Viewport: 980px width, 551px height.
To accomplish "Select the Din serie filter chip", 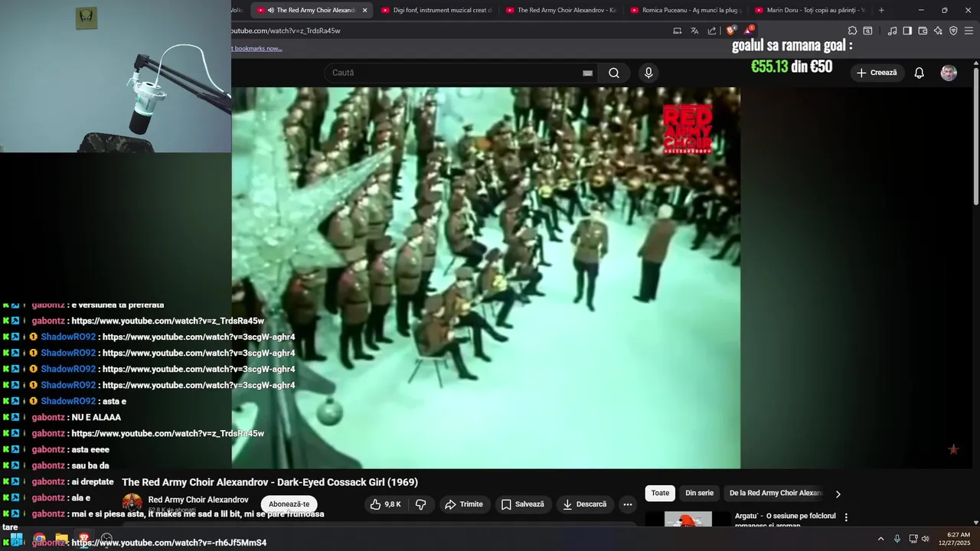I will click(x=699, y=494).
